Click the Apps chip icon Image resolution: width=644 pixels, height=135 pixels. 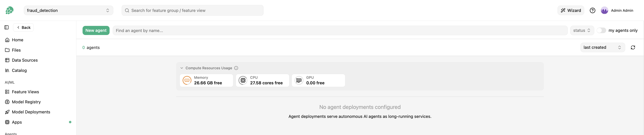pyautogui.click(x=7, y=122)
